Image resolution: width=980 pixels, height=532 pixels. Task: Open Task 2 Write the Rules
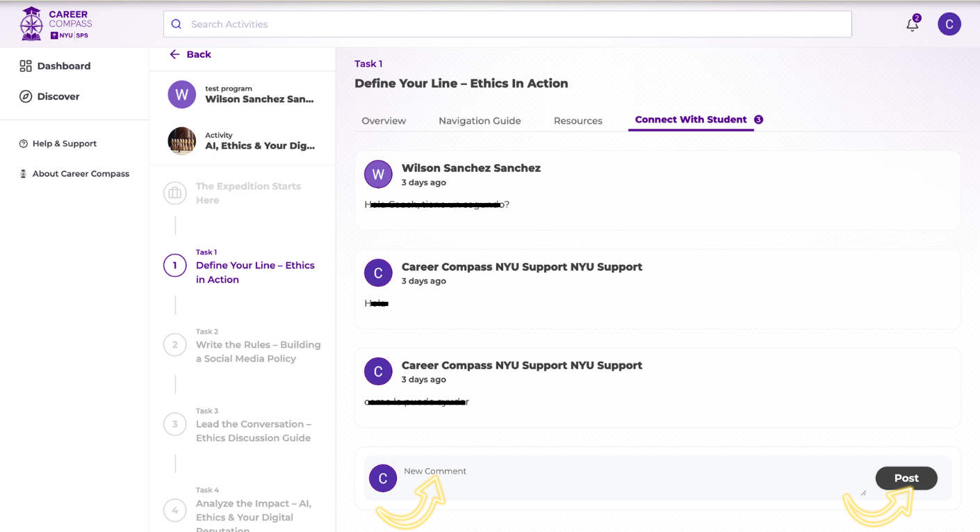(x=258, y=352)
